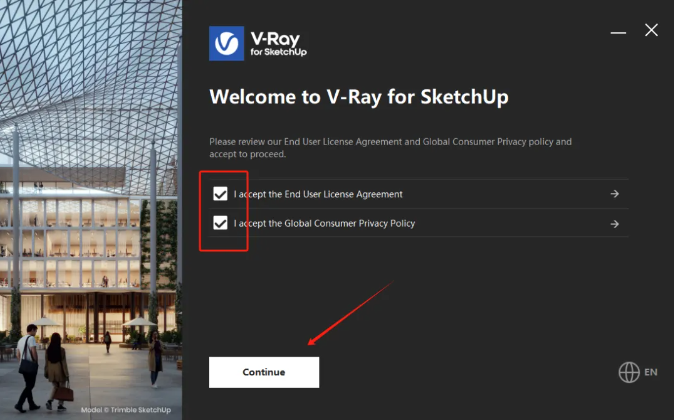Click the "Welcome to V-Ray for SketchUp" heading
The height and width of the screenshot is (420, 674).
click(358, 97)
